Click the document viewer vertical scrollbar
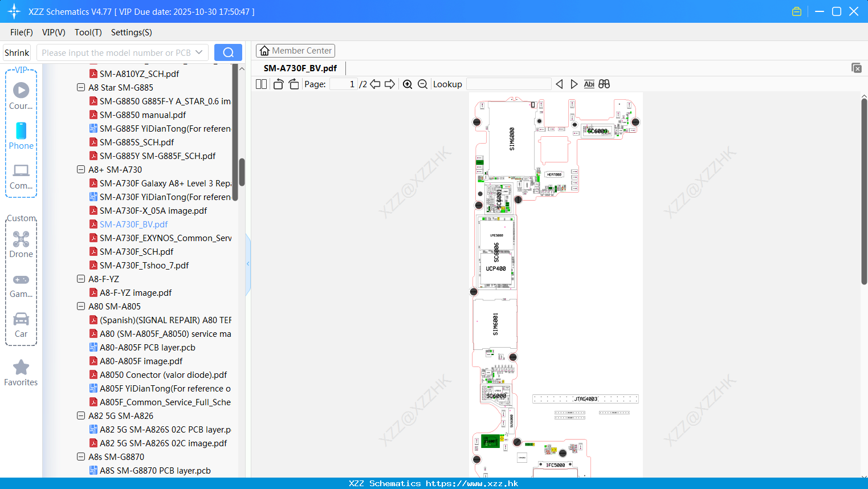 864,191
